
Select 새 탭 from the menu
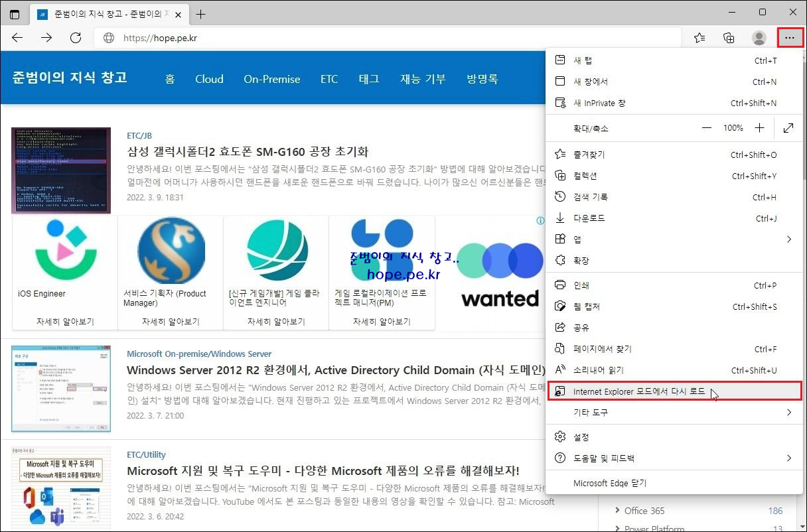tap(674, 60)
